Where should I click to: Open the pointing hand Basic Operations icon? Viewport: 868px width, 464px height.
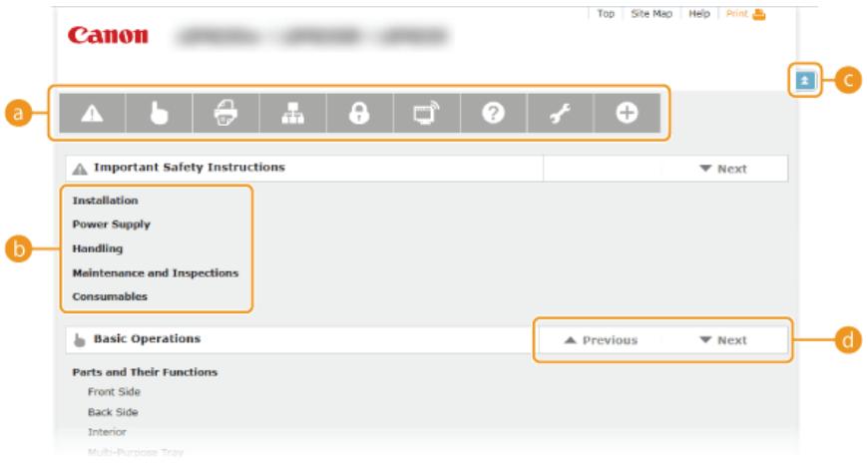pos(160,114)
